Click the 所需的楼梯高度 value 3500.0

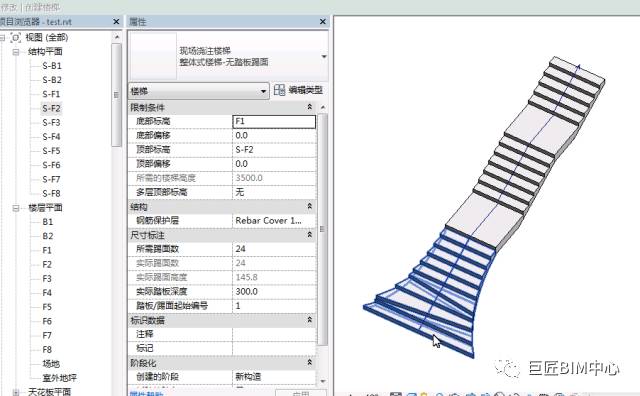pos(274,178)
